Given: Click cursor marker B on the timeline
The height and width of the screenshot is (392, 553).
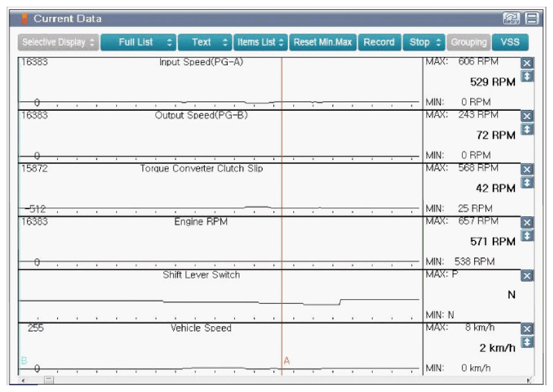Looking at the screenshot, I should point(24,361).
